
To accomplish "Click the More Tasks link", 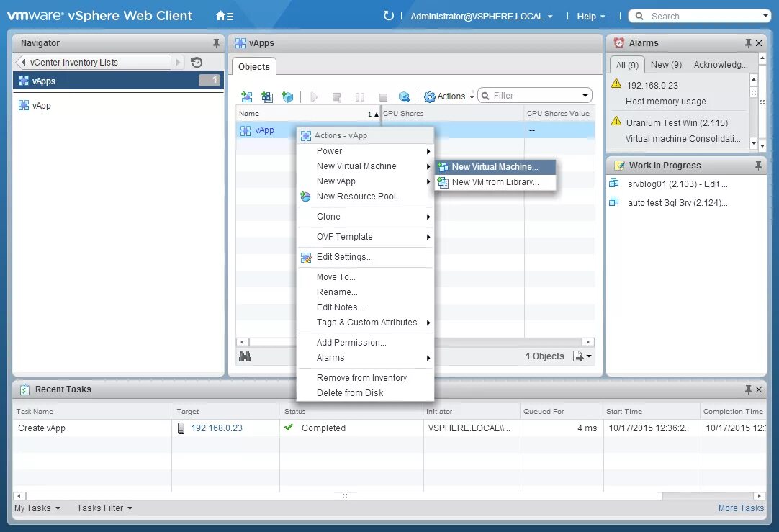I will tap(741, 508).
